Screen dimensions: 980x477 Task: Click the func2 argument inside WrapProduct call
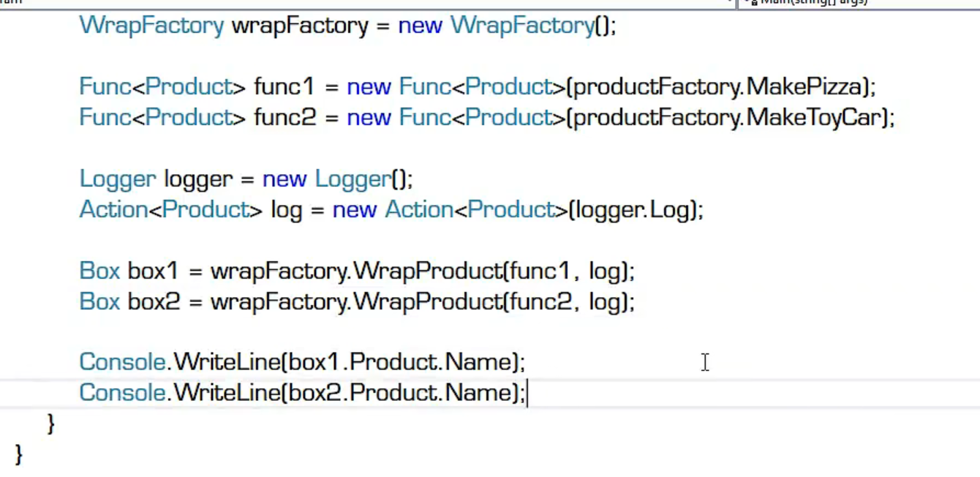[539, 302]
